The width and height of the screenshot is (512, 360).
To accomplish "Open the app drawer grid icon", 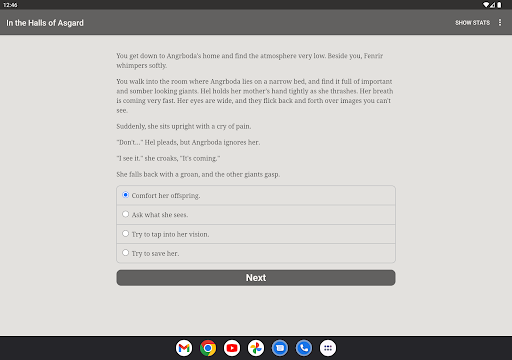I will pos(328,348).
